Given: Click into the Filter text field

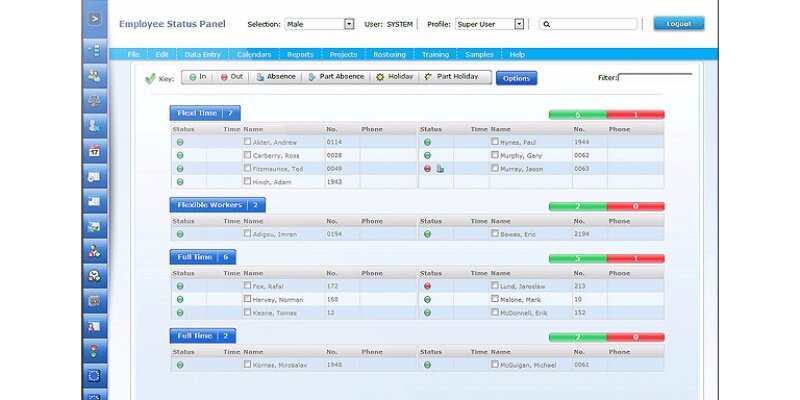Looking at the screenshot, I should (x=655, y=77).
